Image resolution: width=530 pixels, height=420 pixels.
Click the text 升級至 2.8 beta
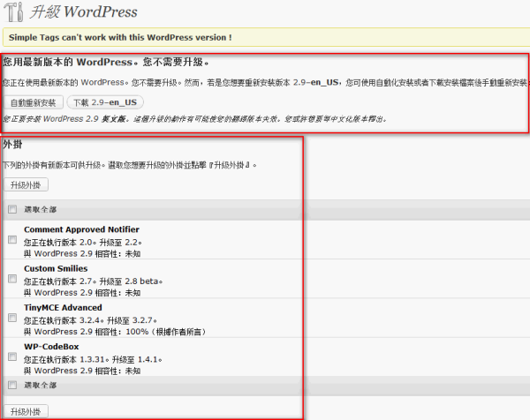point(131,281)
